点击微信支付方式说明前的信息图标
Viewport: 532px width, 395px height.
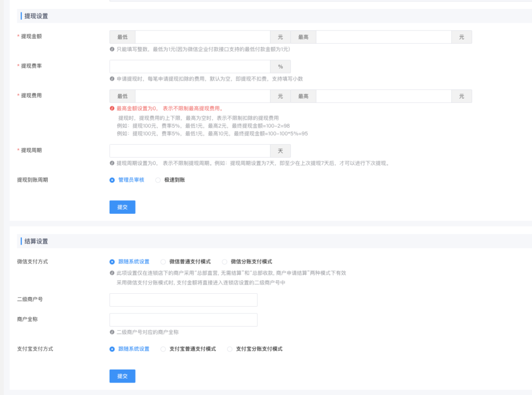pyautogui.click(x=111, y=273)
